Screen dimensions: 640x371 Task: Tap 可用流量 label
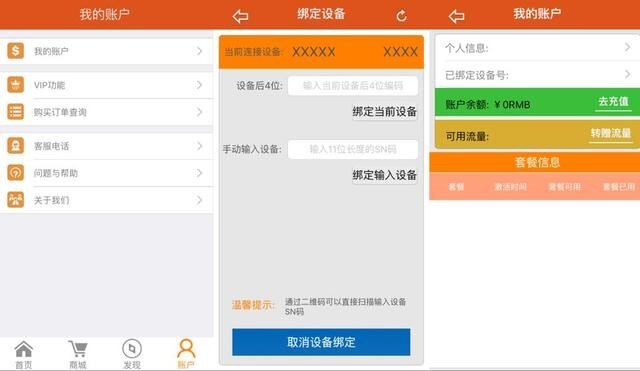coord(467,136)
